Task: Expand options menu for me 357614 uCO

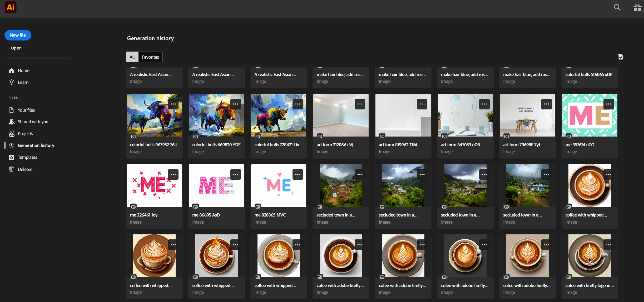Action: (x=608, y=104)
